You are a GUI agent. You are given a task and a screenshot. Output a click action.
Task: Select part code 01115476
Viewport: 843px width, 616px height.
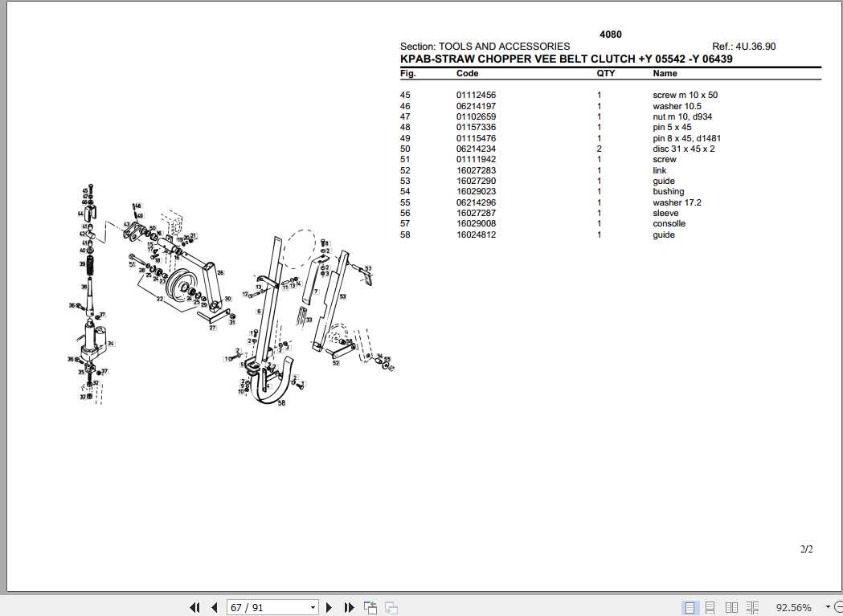point(476,138)
